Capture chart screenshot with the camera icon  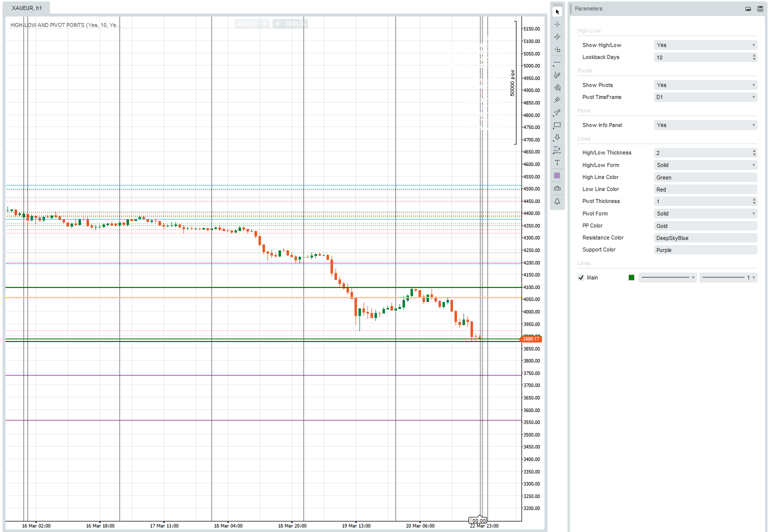click(x=557, y=188)
